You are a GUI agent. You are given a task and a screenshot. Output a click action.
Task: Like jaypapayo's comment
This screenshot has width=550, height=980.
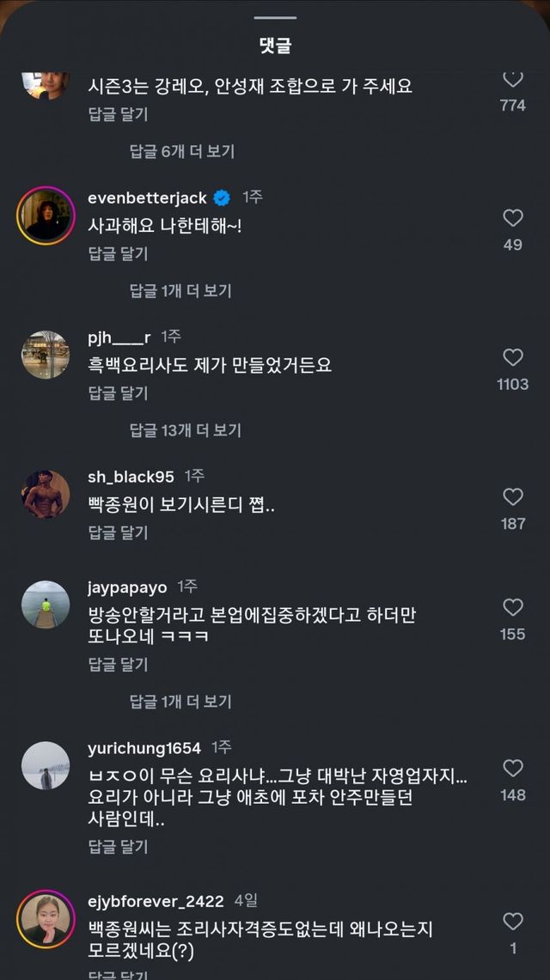click(x=513, y=607)
